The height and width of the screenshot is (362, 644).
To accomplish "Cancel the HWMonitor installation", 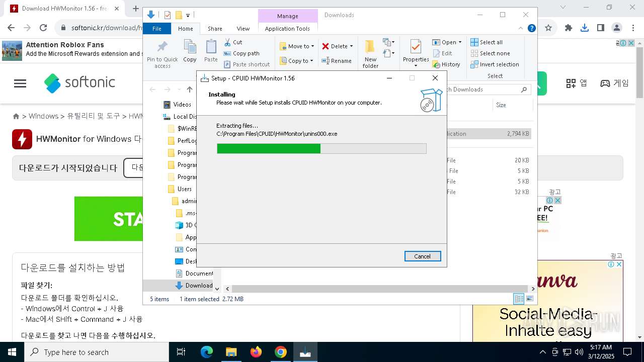I will click(x=423, y=256).
